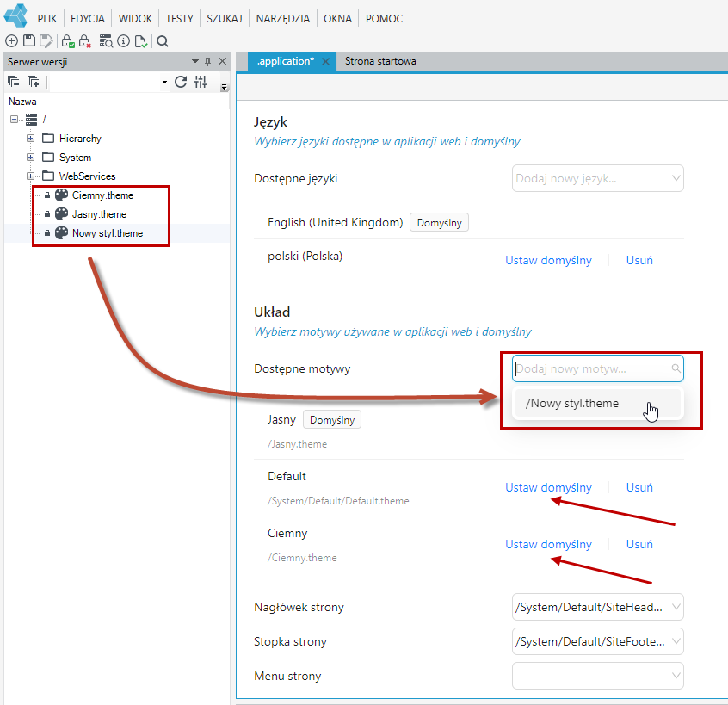This screenshot has width=728, height=705.
Task: Expand the WebServices folder node
Action: [x=30, y=176]
